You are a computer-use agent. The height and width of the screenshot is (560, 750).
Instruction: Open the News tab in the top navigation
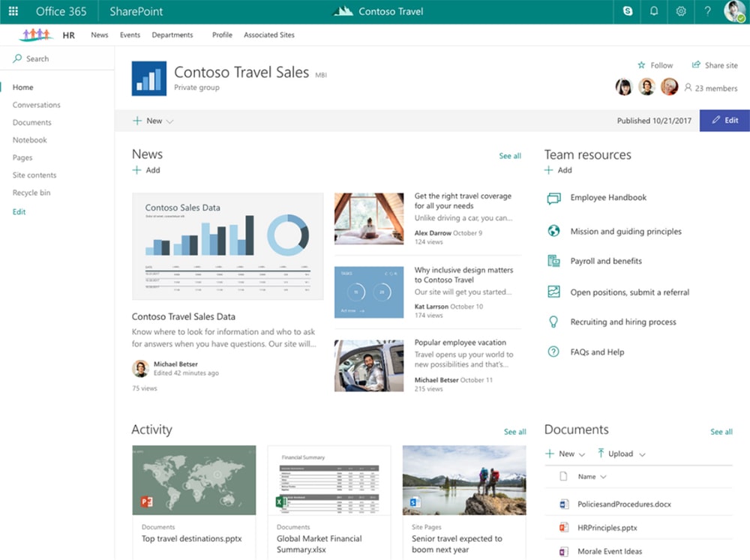coord(100,35)
